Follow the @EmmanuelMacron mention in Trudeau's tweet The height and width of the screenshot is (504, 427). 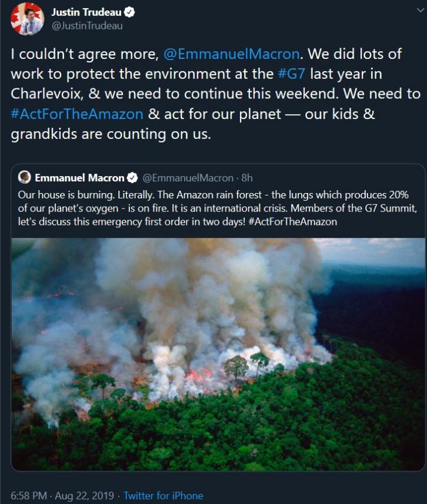click(x=231, y=54)
